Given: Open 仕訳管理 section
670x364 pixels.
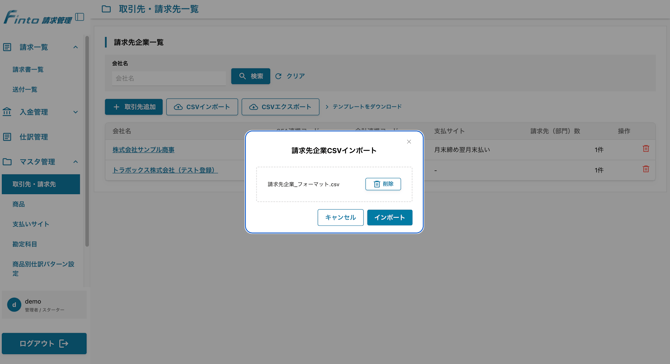Looking at the screenshot, I should (x=34, y=137).
